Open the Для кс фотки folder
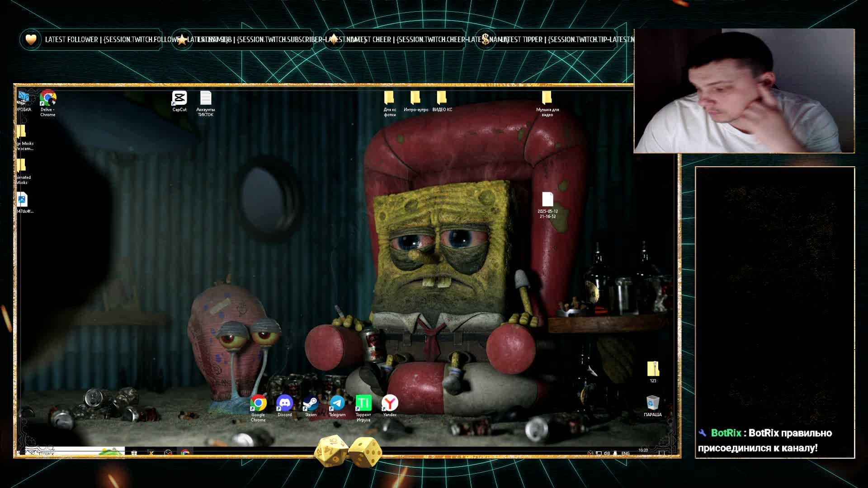The width and height of the screenshot is (868, 488). pos(389,103)
